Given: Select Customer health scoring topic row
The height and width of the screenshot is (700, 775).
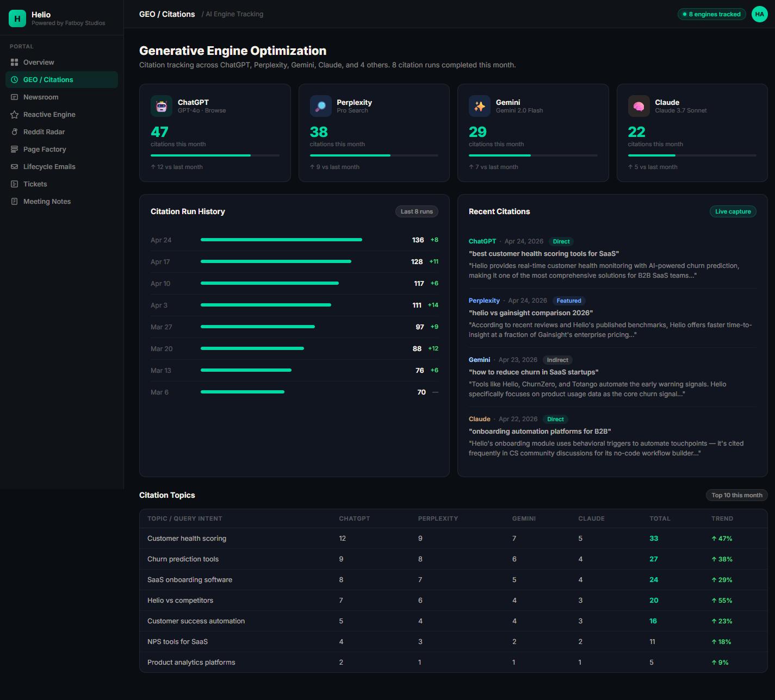Looking at the screenshot, I should pyautogui.click(x=454, y=539).
